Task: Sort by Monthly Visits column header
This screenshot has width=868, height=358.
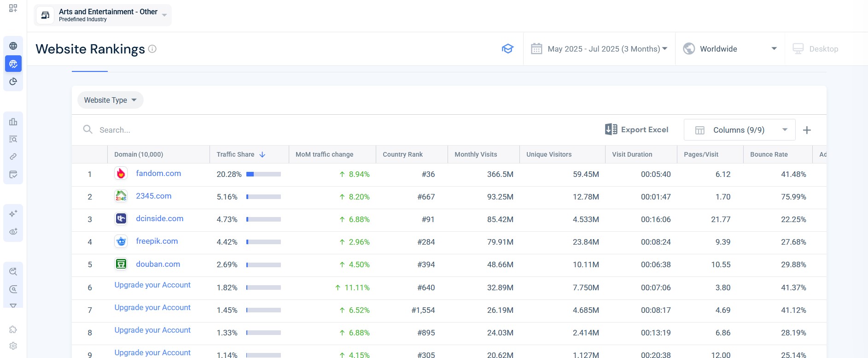Action: click(476, 154)
